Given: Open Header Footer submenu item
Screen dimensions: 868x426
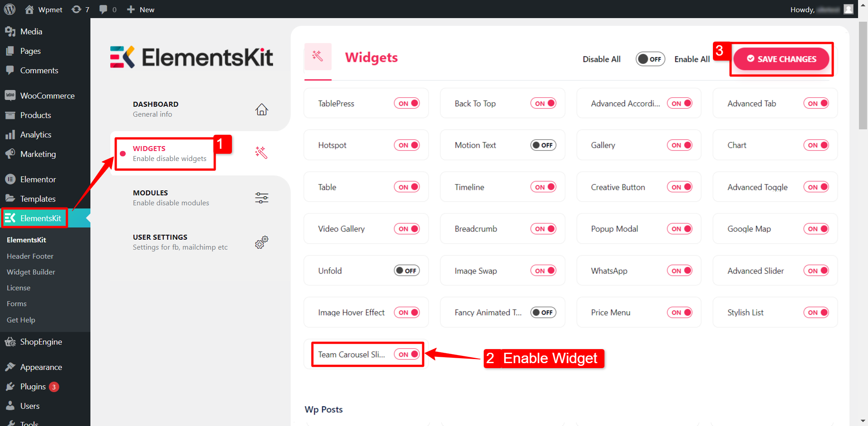Looking at the screenshot, I should [x=30, y=256].
